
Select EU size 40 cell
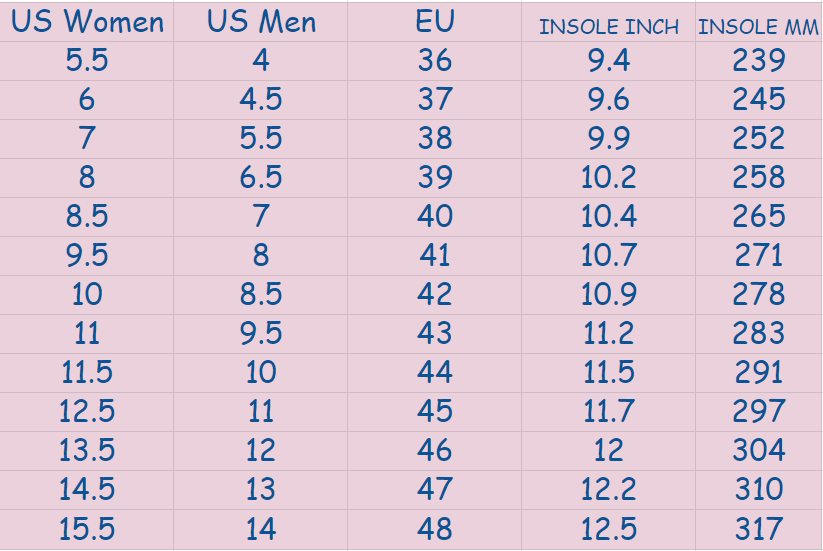tap(435, 217)
